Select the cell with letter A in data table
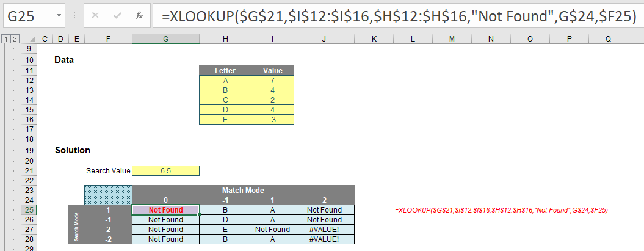Screen dimensions: 644x251 point(225,80)
